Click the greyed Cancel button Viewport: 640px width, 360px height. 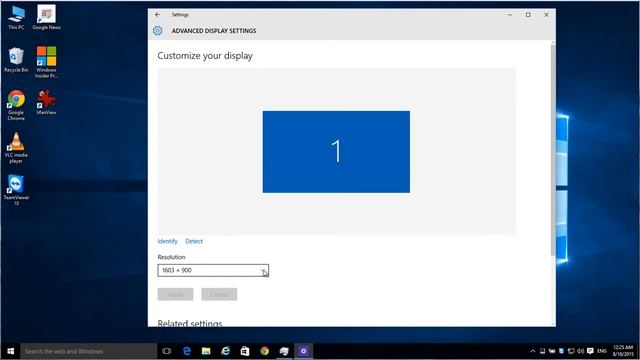pyautogui.click(x=219, y=294)
